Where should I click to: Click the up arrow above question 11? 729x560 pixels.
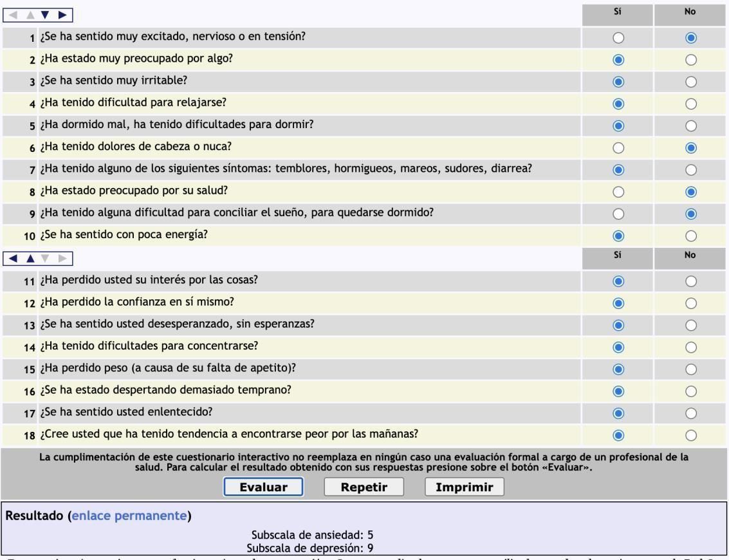pos(30,258)
